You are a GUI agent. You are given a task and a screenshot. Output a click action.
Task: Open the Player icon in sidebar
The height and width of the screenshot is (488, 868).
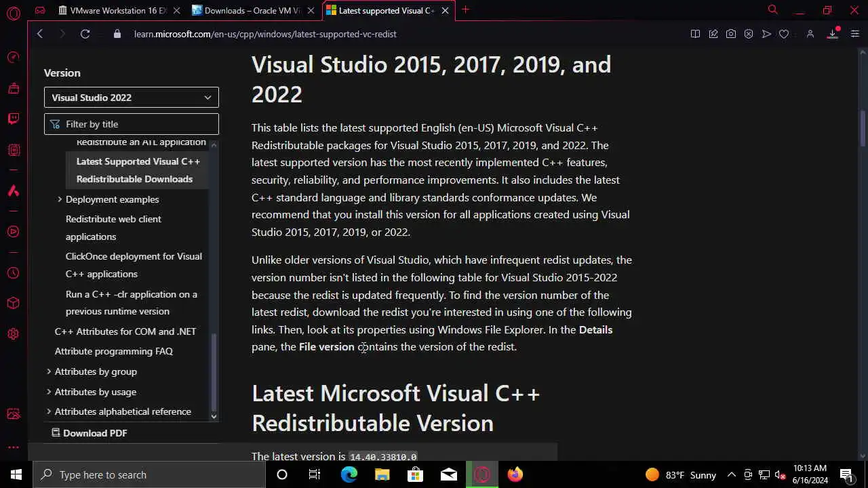point(13,232)
